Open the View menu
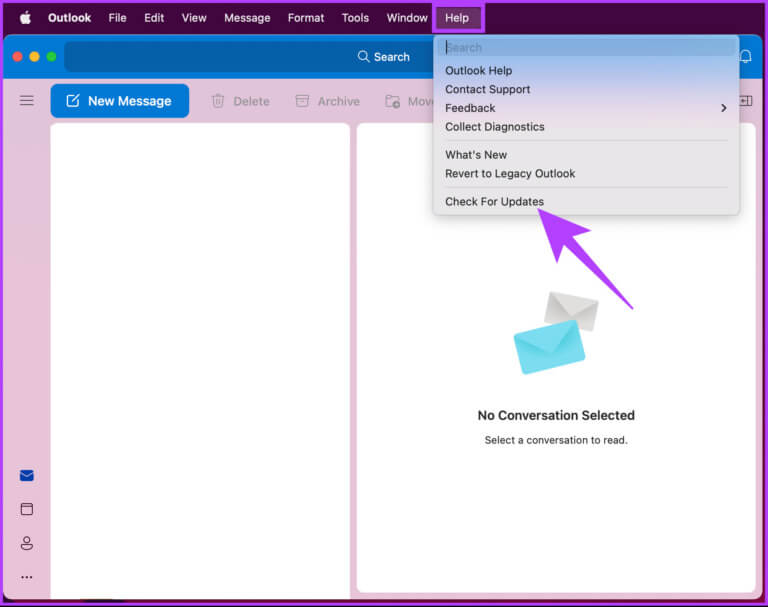Screen dimensions: 768x607 [x=194, y=18]
